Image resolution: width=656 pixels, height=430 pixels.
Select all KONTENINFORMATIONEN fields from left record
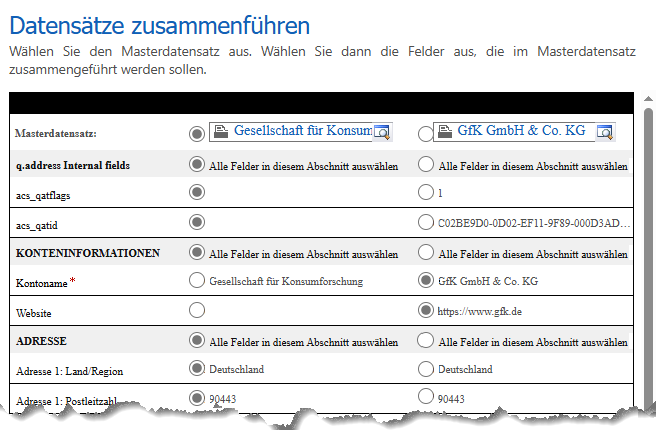pyautogui.click(x=196, y=252)
